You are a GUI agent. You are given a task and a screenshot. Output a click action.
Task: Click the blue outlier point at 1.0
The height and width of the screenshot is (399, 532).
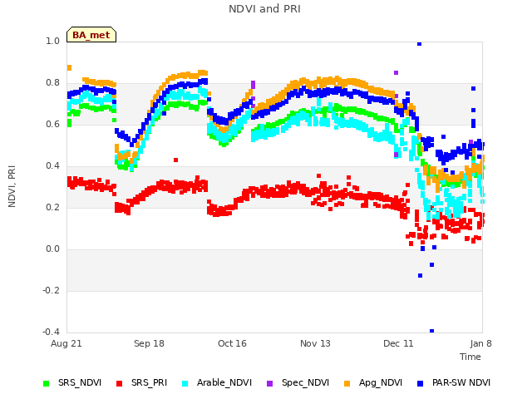click(x=419, y=44)
